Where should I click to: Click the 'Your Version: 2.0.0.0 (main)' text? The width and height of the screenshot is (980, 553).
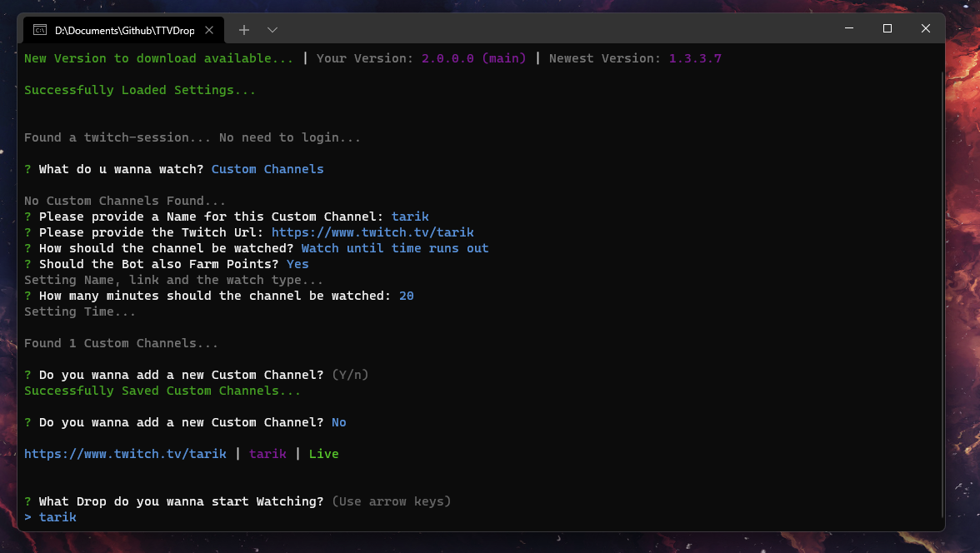[422, 59]
